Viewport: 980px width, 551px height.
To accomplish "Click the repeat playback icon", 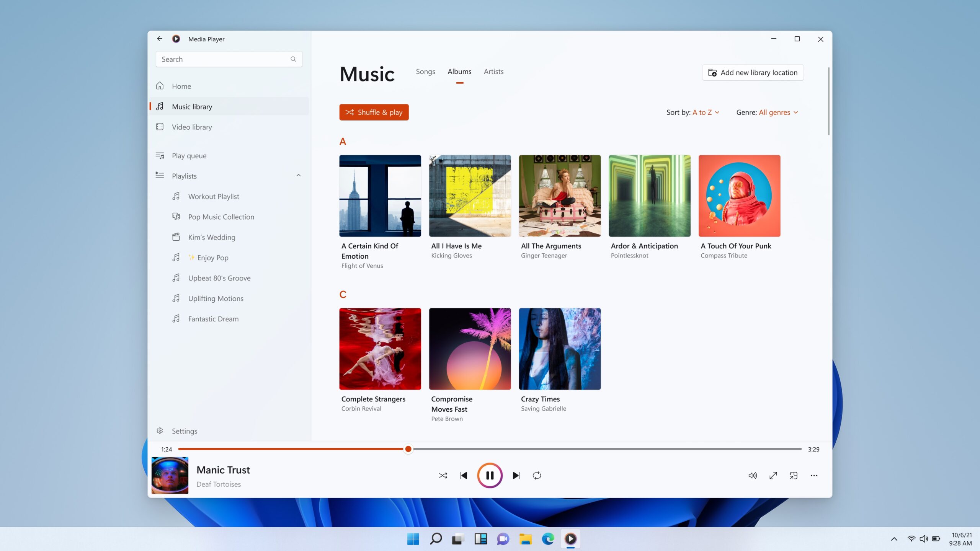I will pyautogui.click(x=537, y=476).
